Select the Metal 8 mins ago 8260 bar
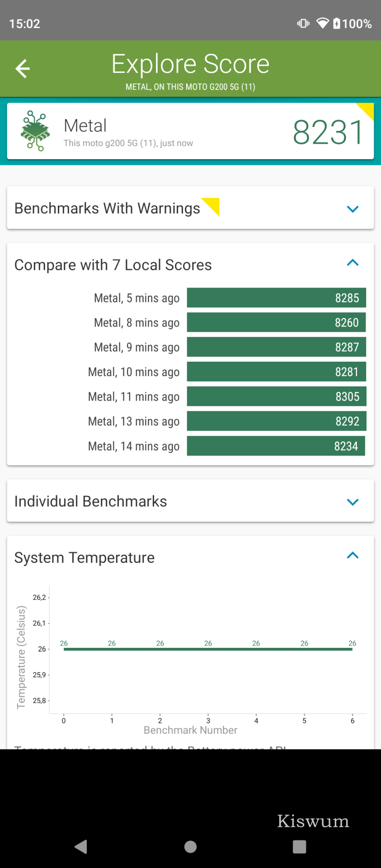The image size is (381, 868). tap(276, 323)
